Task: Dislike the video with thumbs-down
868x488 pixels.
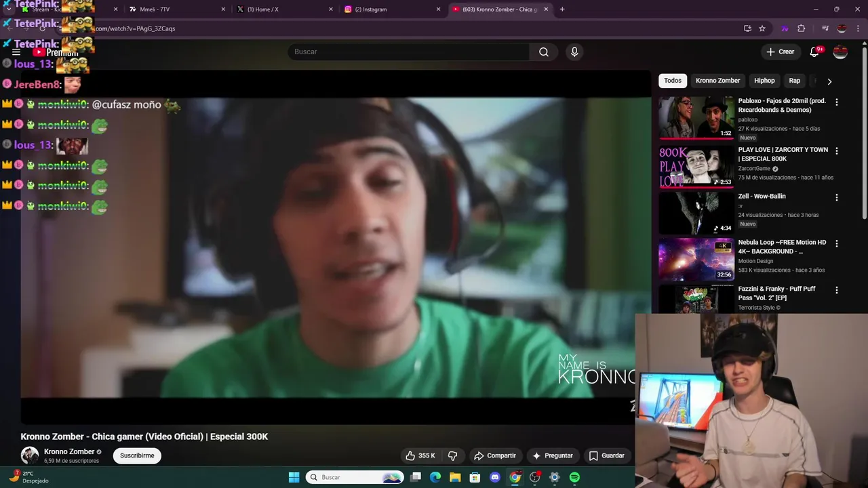Action: [453, 455]
